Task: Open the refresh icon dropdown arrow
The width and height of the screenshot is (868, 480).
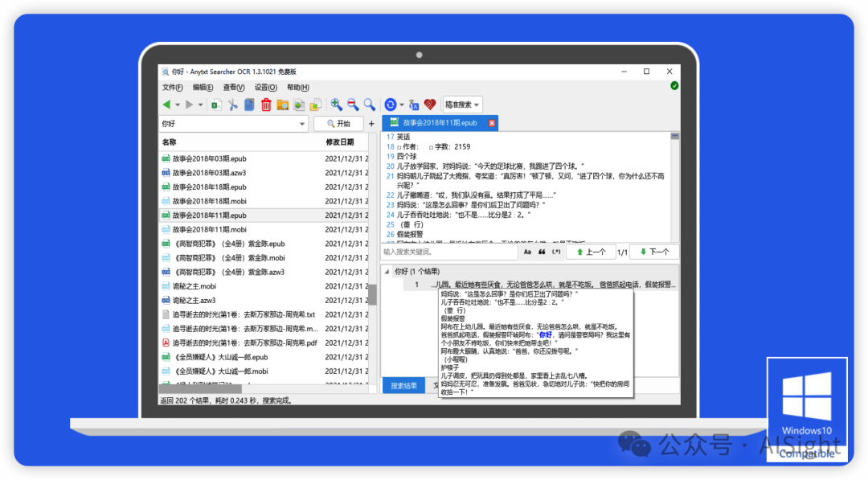Action: pyautogui.click(x=402, y=105)
